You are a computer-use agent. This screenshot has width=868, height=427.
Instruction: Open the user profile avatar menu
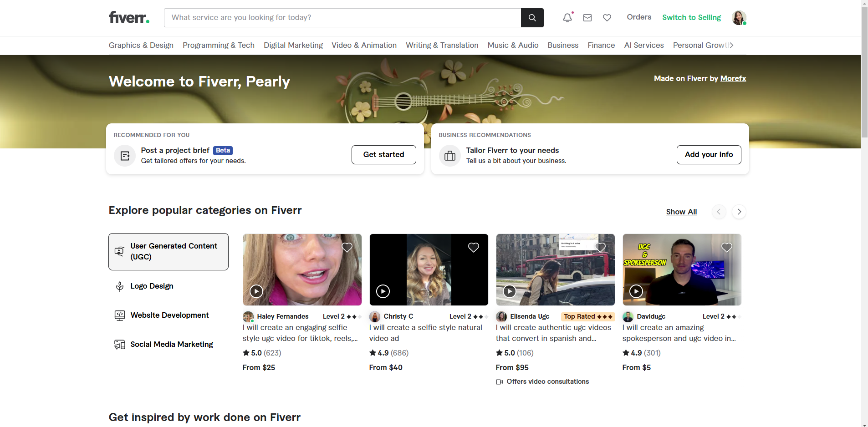pyautogui.click(x=739, y=18)
